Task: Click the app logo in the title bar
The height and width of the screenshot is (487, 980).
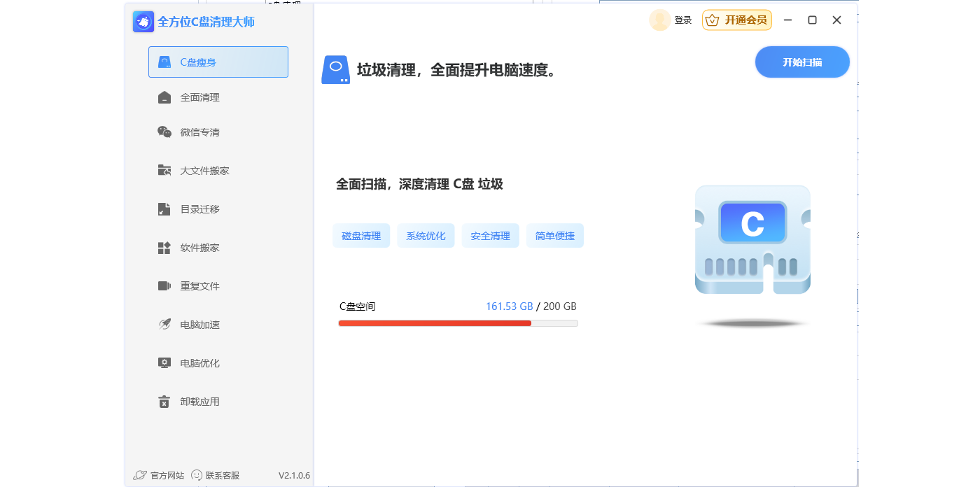Action: pos(142,22)
